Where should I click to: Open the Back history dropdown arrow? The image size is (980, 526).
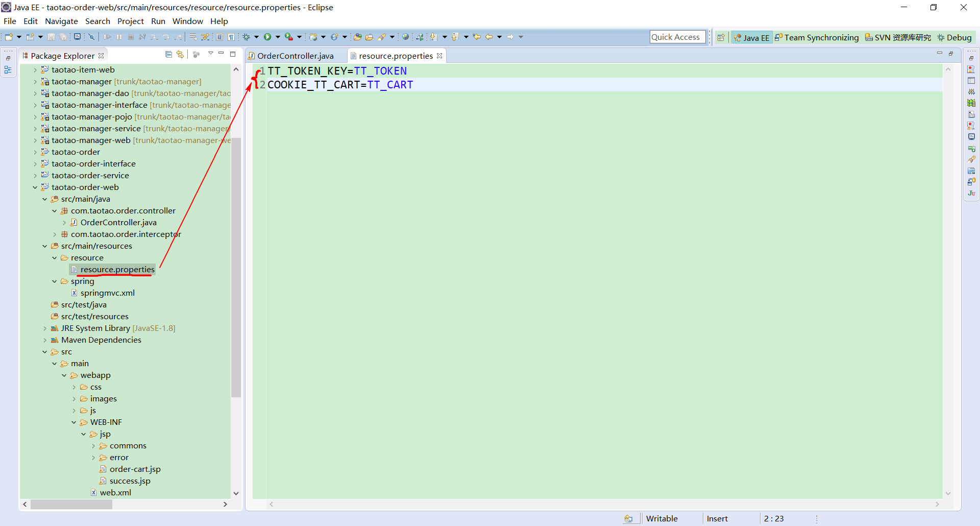click(x=499, y=37)
